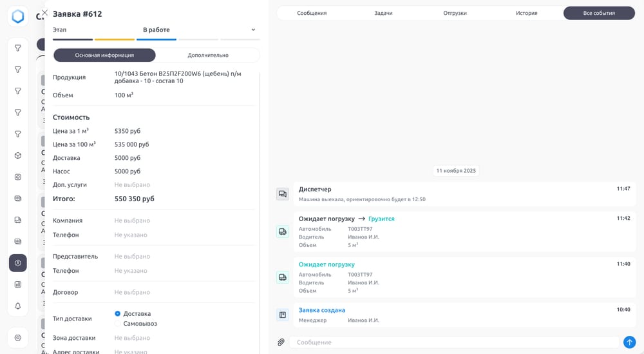Switch to the Отгрузки tab
Screen dimensions: 644x354
coord(455,13)
